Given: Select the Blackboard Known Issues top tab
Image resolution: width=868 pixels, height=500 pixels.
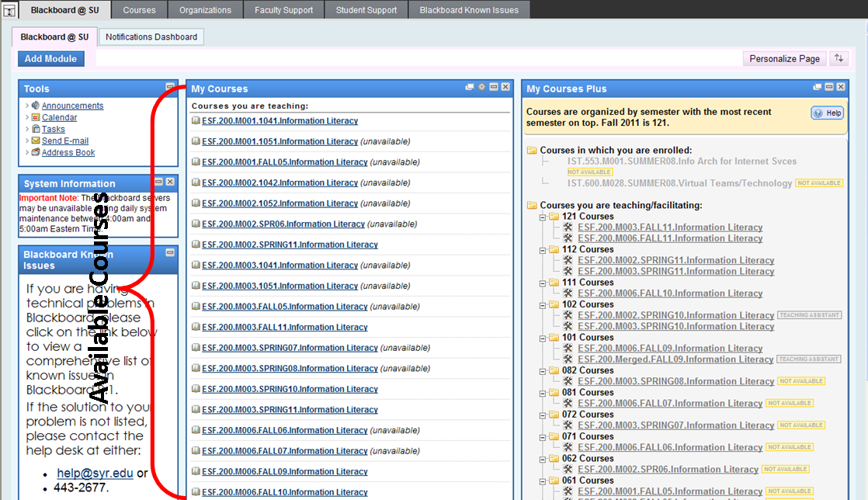Looking at the screenshot, I should click(469, 9).
